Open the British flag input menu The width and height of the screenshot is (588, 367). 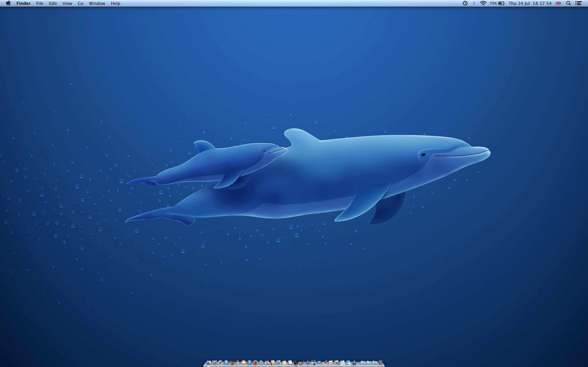tap(558, 3)
